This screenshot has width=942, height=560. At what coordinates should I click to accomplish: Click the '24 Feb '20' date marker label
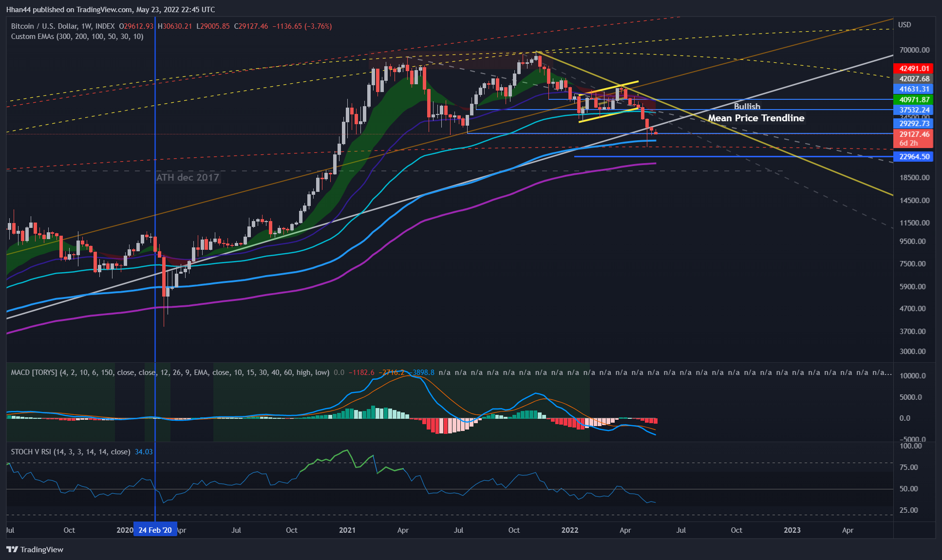click(155, 530)
